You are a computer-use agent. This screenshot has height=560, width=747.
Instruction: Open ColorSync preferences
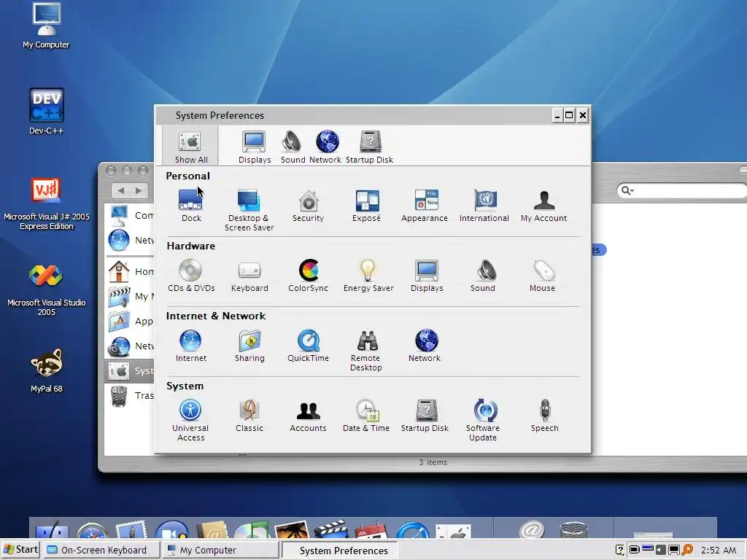309,276
